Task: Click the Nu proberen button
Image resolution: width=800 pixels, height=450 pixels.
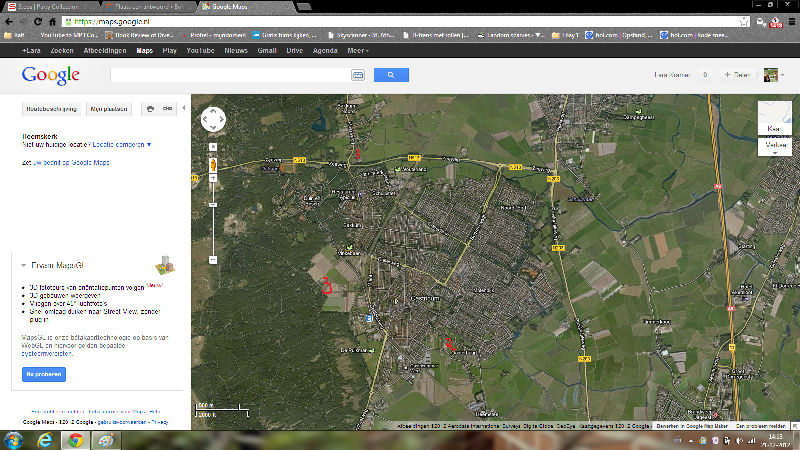Action: 44,374
